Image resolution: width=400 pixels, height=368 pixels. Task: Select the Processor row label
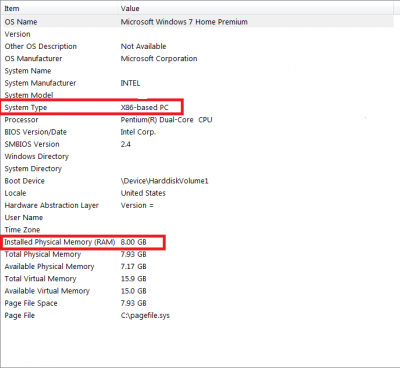click(21, 120)
